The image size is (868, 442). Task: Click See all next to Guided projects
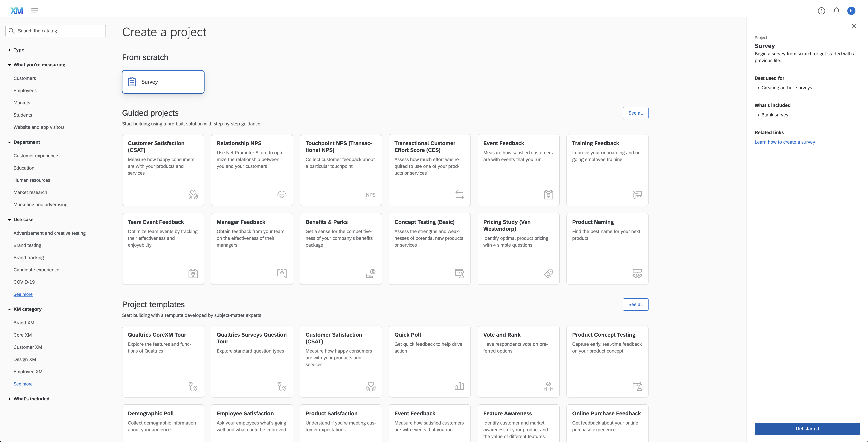(x=635, y=113)
